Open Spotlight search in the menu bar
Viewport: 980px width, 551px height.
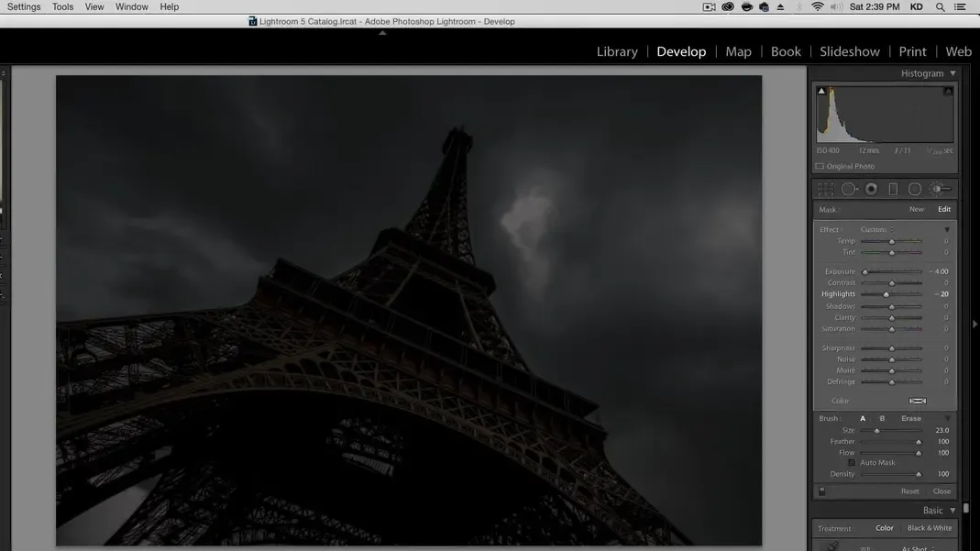coord(940,7)
